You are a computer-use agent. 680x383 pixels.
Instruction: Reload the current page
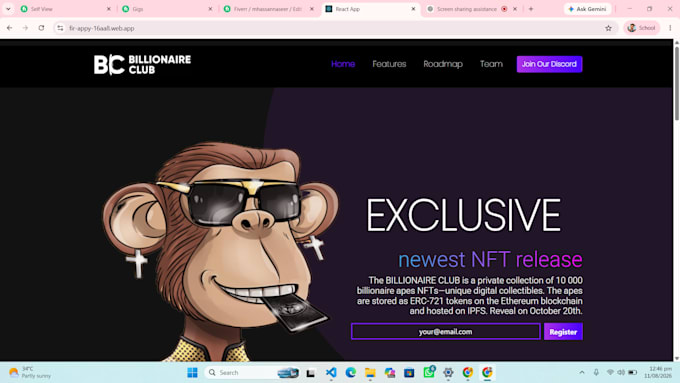pos(41,28)
